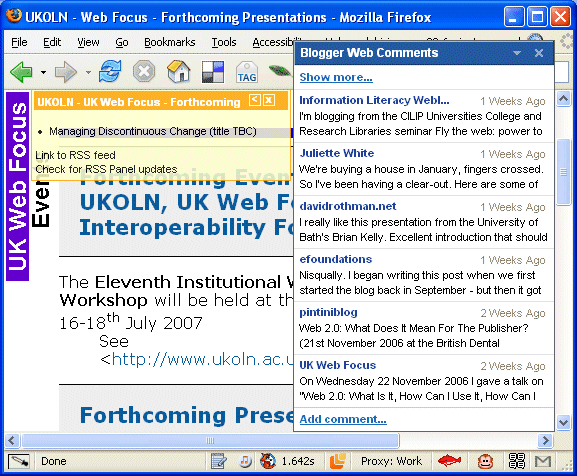The image size is (577, 476).
Task: Open the davidrothman.net comment link
Action: 348,206
